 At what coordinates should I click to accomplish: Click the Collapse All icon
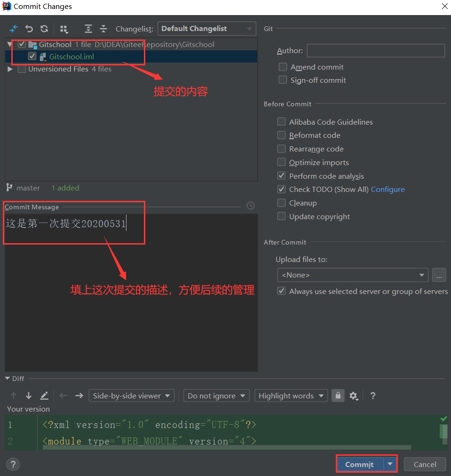103,29
